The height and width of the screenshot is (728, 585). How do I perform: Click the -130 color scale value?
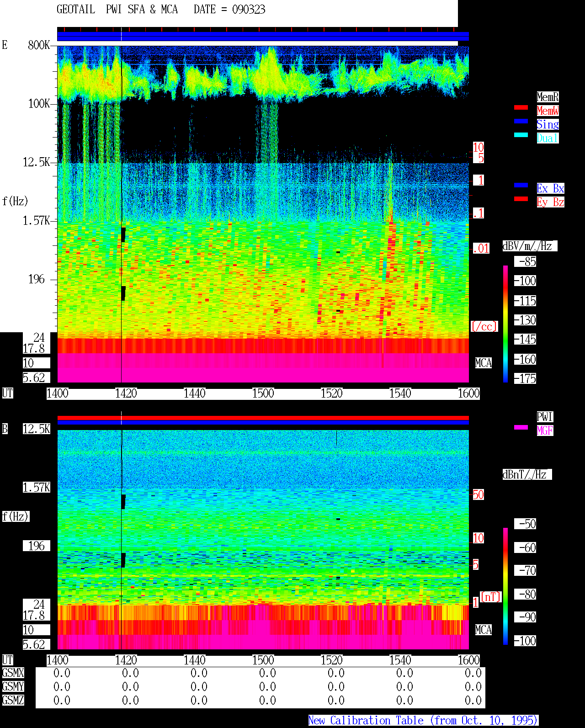point(526,320)
